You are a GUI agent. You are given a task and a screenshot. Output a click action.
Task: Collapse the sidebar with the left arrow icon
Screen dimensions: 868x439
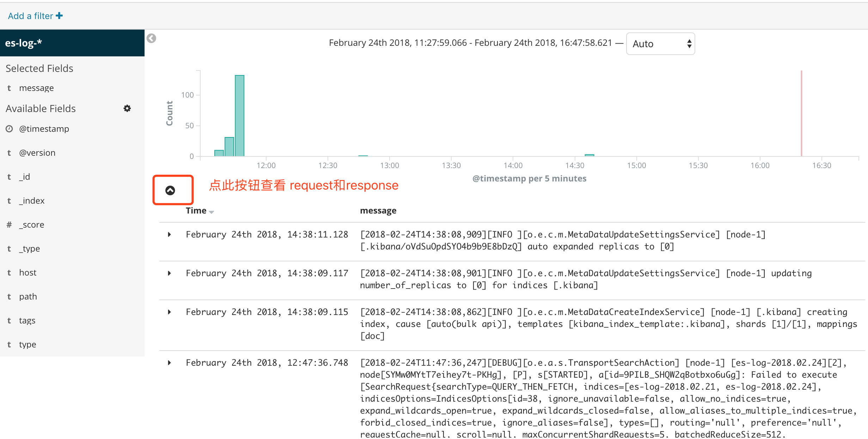151,38
